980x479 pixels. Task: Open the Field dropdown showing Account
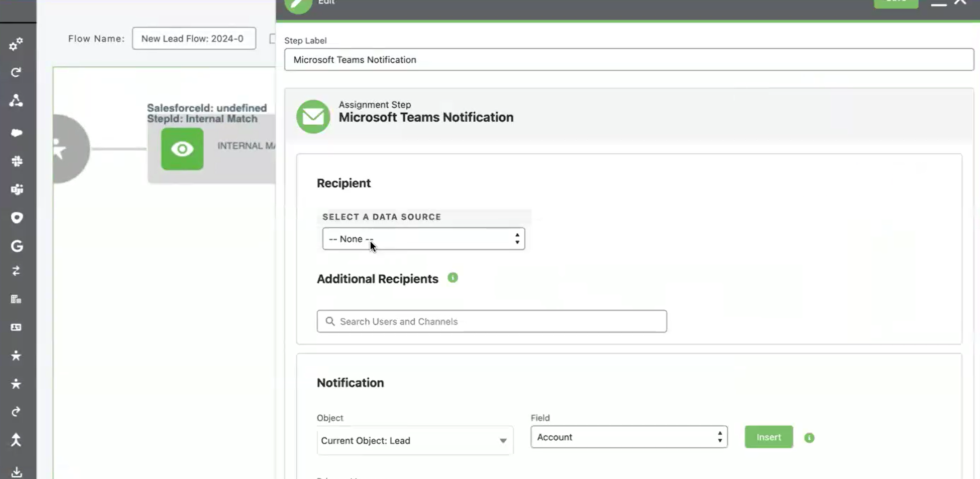click(x=629, y=437)
